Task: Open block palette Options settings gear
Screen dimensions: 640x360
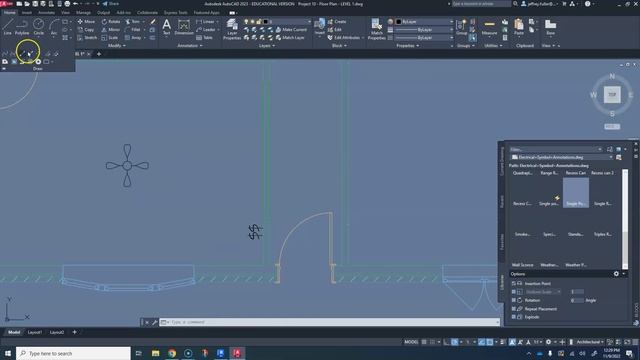Action: click(x=616, y=274)
